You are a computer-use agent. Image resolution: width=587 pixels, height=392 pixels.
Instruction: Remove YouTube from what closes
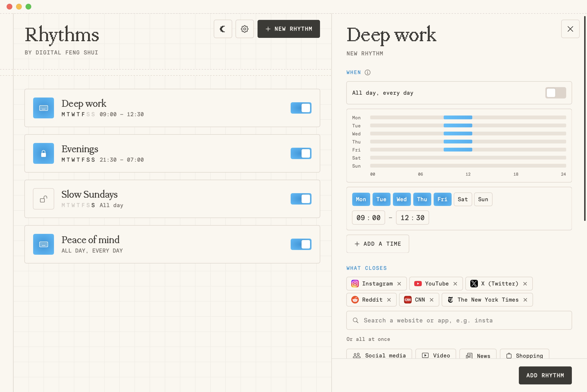click(x=455, y=284)
